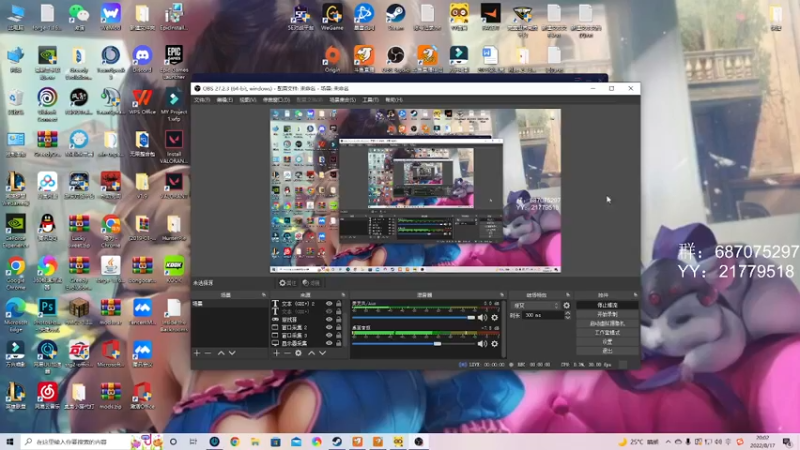Click Google Chrome desktop icon

point(16,273)
